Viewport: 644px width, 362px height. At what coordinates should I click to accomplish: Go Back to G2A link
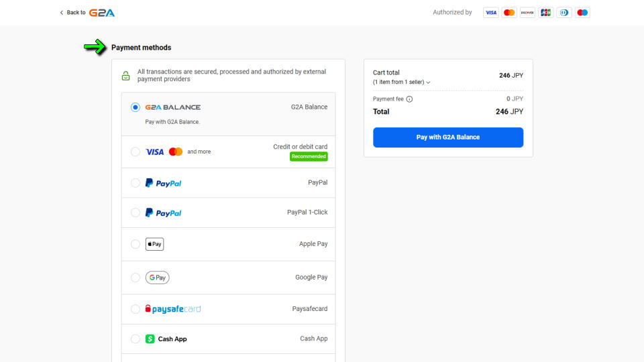tap(87, 13)
